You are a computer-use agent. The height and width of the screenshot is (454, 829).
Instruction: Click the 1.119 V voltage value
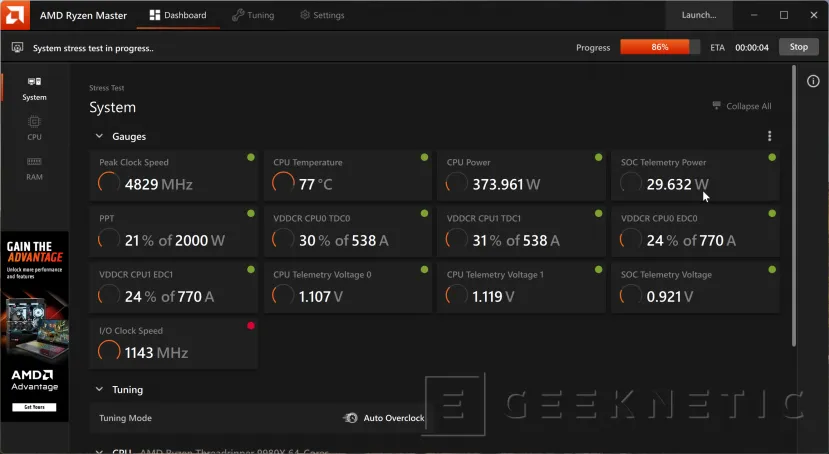click(x=493, y=297)
